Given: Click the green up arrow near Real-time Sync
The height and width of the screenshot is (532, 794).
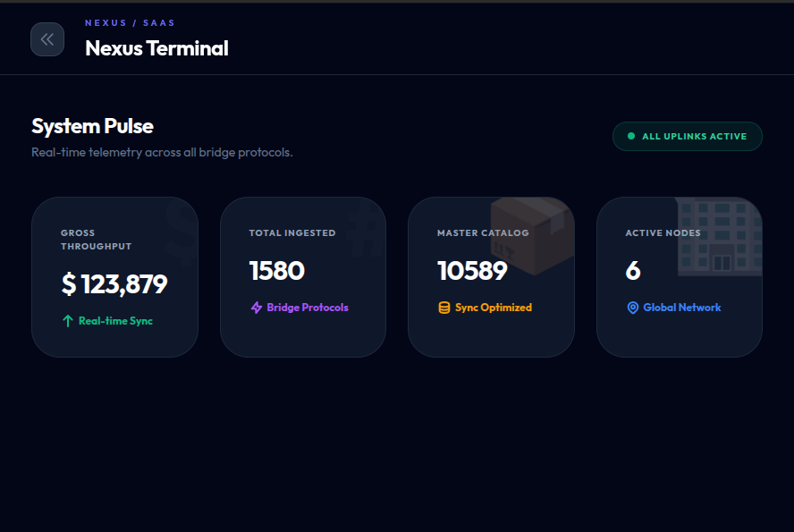Looking at the screenshot, I should coord(68,318).
